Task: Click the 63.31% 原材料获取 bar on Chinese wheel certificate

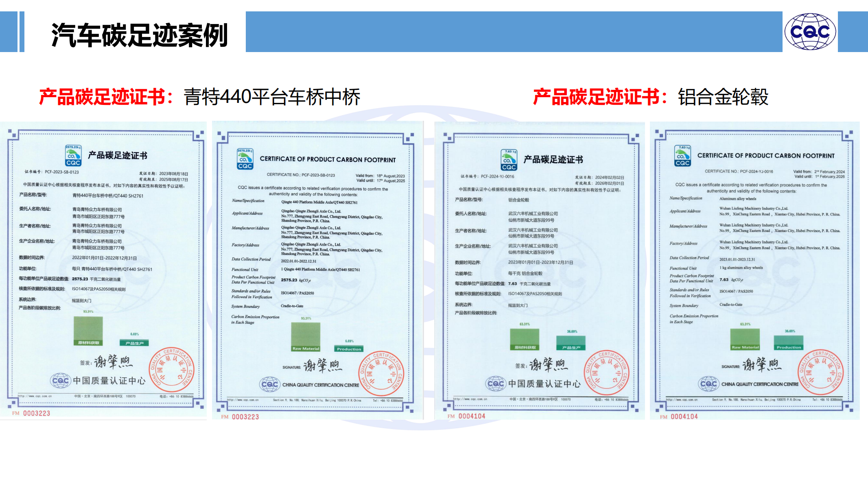Action: click(525, 340)
